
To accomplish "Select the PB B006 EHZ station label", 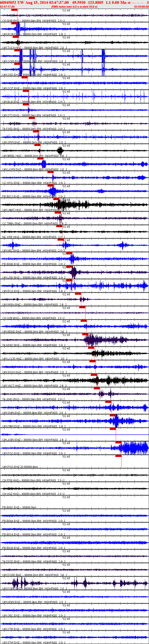I will click(x=34, y=264).
